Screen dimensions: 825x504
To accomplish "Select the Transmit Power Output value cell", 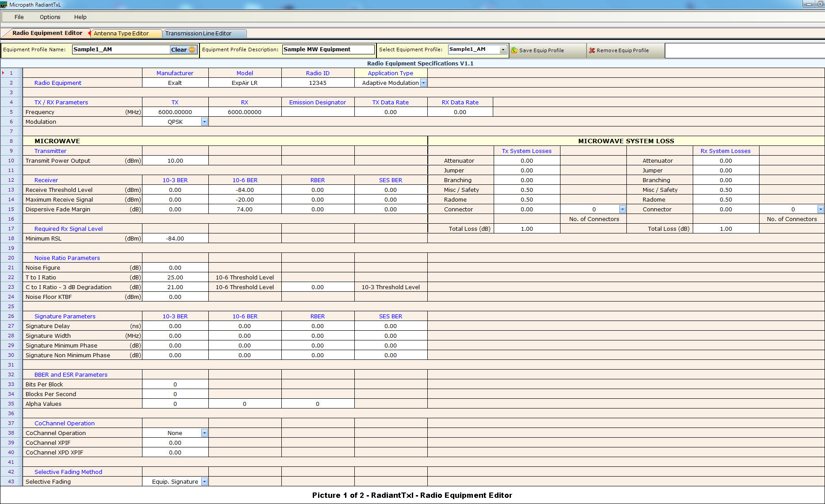I will (175, 161).
